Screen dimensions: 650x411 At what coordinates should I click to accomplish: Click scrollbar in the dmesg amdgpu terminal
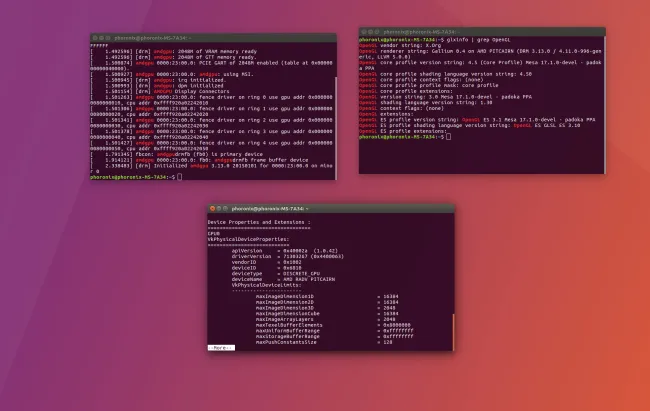[x=335, y=127]
